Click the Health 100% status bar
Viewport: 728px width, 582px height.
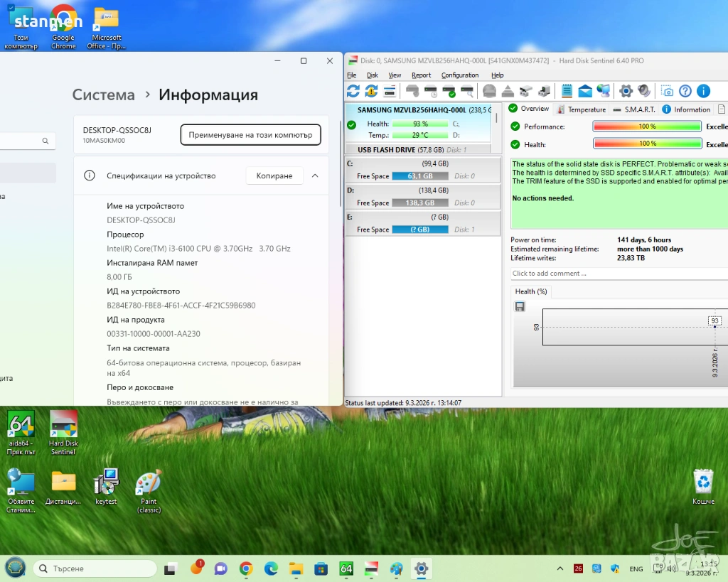pos(647,144)
